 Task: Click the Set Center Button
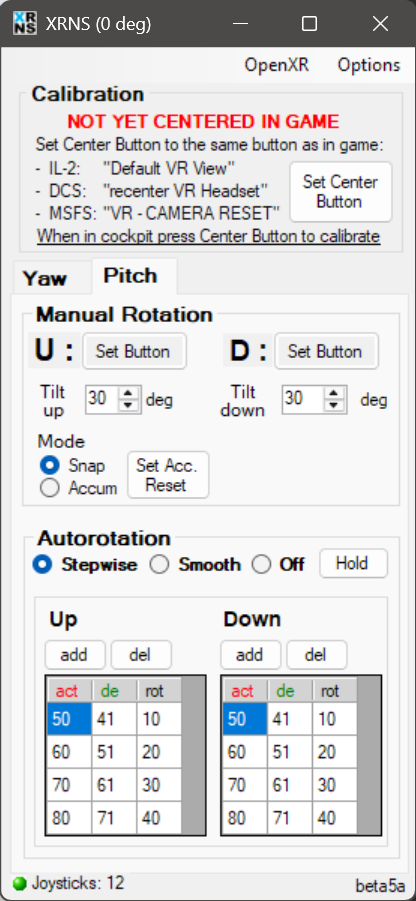(x=341, y=192)
